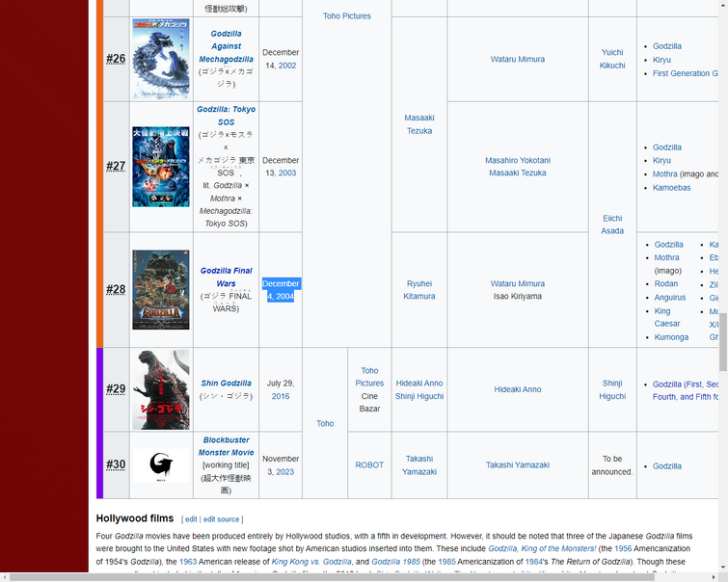Open Godzilla, King of the Monsters! link
The height and width of the screenshot is (582, 728).
pos(542,548)
